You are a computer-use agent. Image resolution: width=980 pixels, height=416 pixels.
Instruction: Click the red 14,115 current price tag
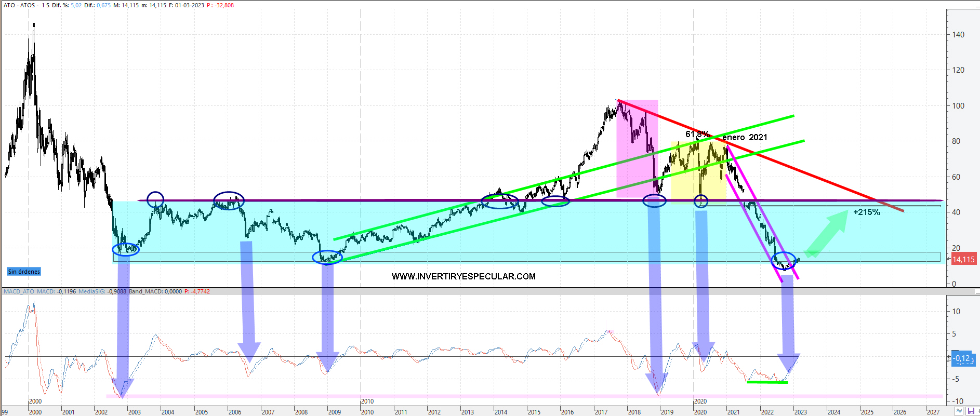[x=963, y=260]
